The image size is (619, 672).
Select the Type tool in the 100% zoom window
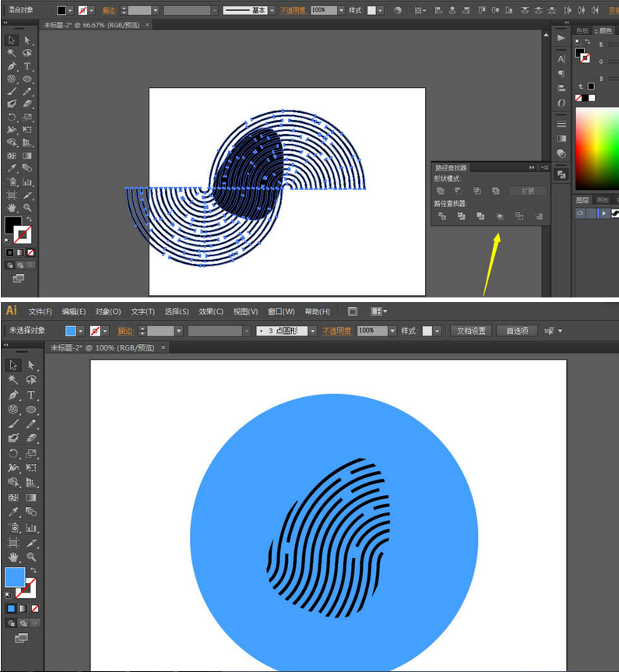tap(31, 395)
